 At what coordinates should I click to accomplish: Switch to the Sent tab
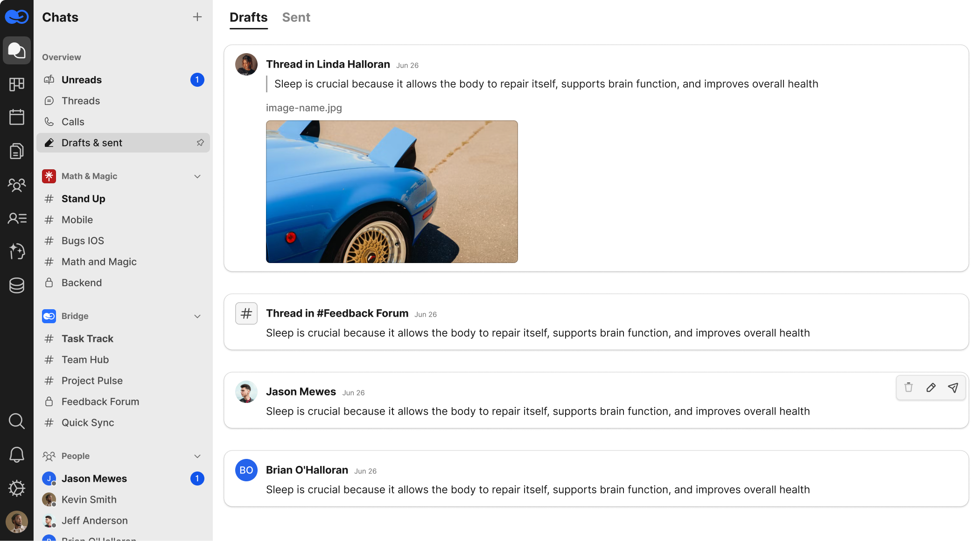point(296,17)
